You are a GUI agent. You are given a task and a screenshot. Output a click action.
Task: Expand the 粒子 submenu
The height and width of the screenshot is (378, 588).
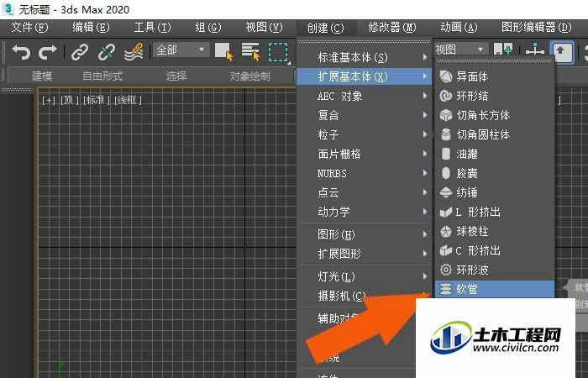click(x=364, y=134)
